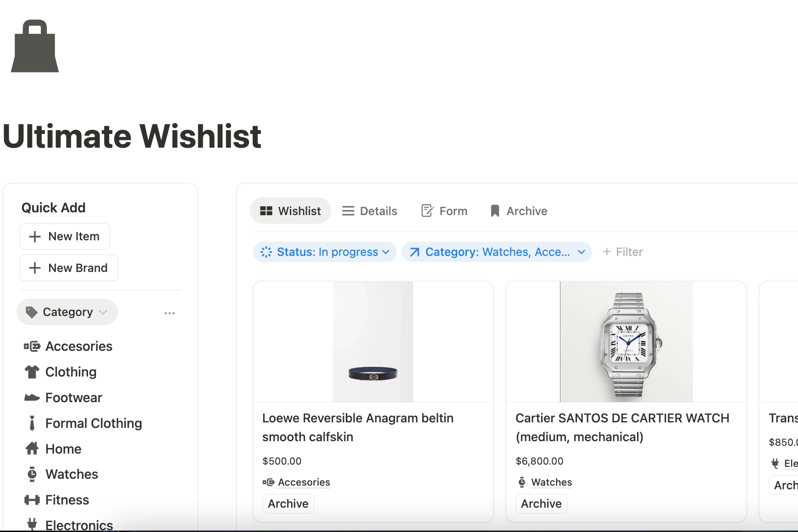798x532 pixels.
Task: Switch to the Form tab
Action: (x=444, y=211)
